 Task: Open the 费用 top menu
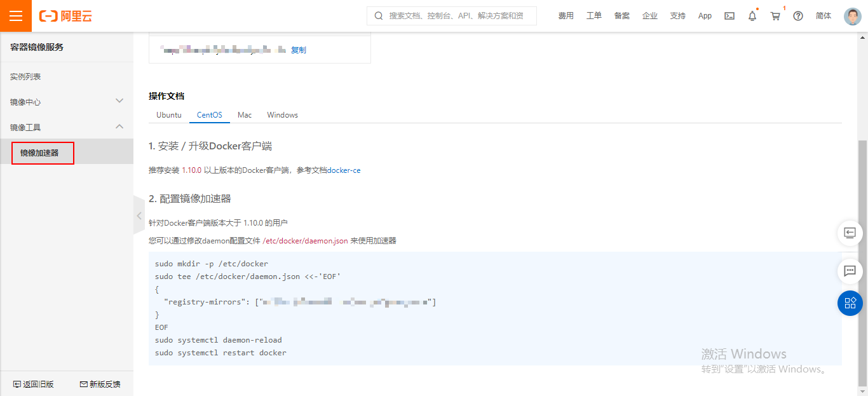point(566,16)
